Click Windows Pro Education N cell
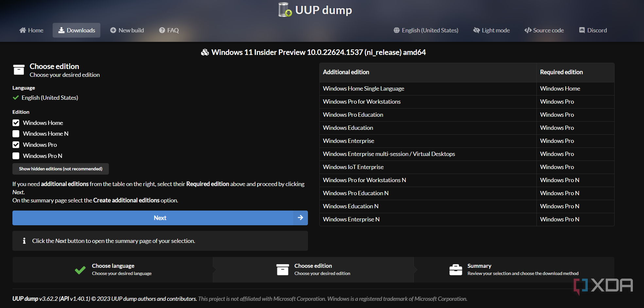Viewport: 644px width, 308px height. point(428,193)
